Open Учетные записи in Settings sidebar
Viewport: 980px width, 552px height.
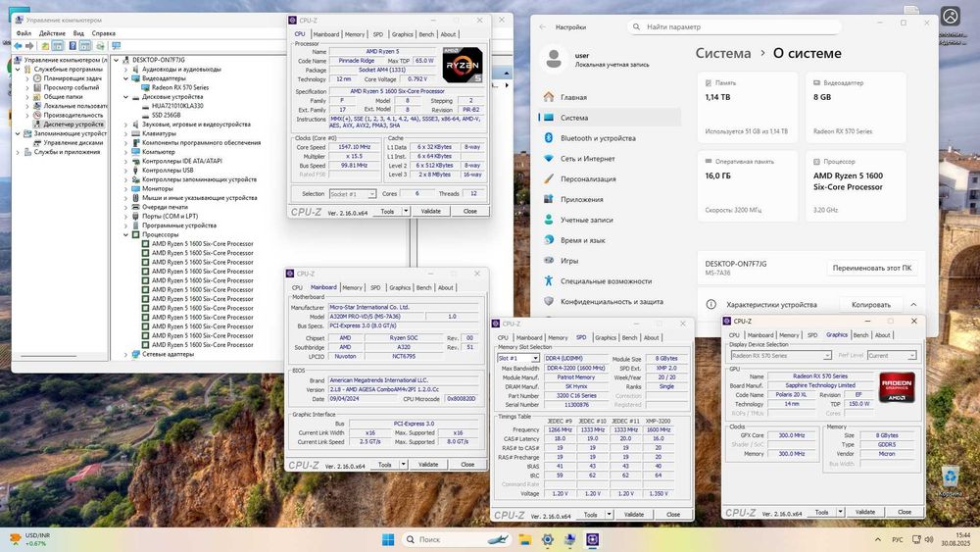coord(586,220)
